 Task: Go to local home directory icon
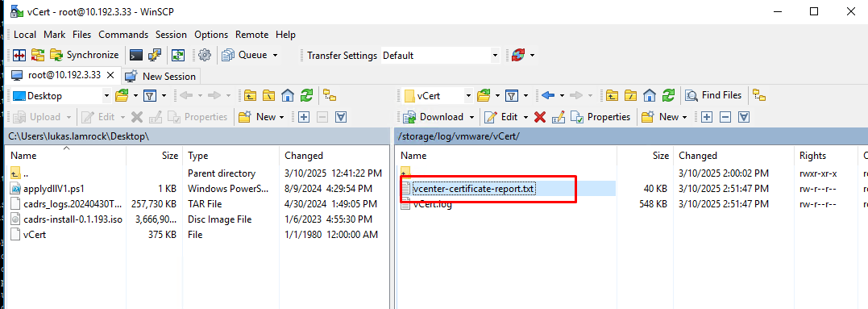(287, 96)
